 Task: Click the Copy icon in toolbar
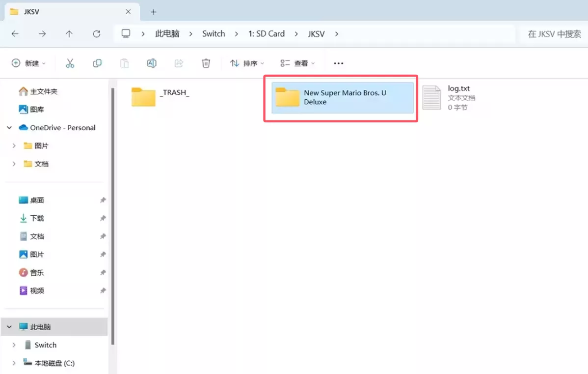97,63
